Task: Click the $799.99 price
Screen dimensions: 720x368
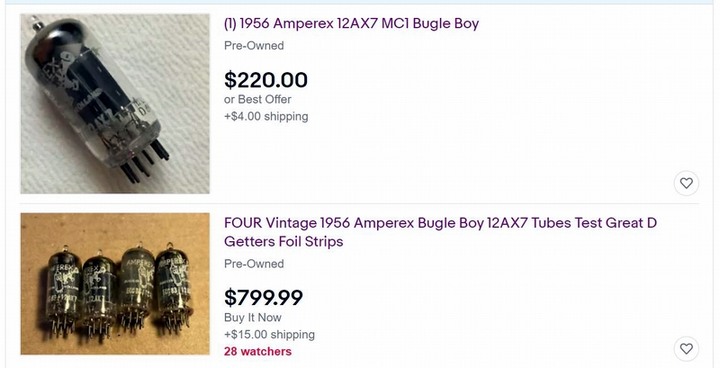Action: [264, 298]
